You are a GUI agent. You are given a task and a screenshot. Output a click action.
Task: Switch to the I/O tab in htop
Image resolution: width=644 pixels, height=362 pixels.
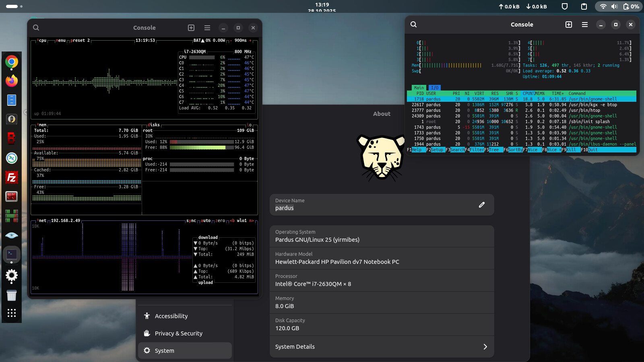click(435, 88)
